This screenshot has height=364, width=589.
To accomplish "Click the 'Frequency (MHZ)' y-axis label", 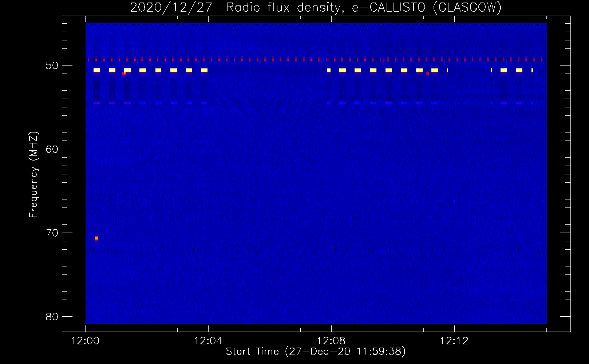I will point(33,175).
